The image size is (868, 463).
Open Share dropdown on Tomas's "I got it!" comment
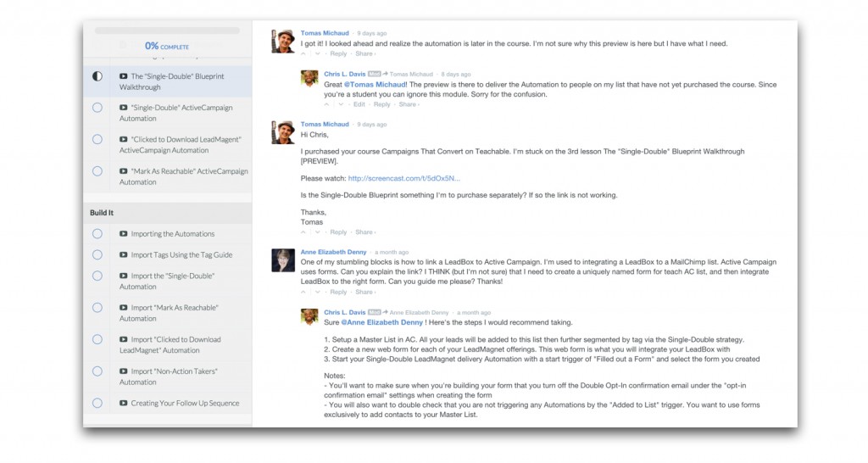pyautogui.click(x=365, y=53)
